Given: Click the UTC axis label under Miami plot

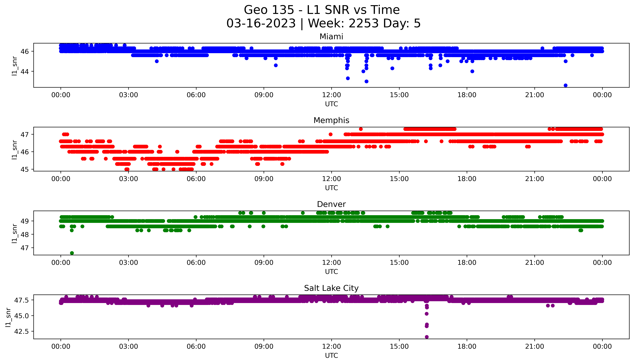Looking at the screenshot, I should click(331, 104).
